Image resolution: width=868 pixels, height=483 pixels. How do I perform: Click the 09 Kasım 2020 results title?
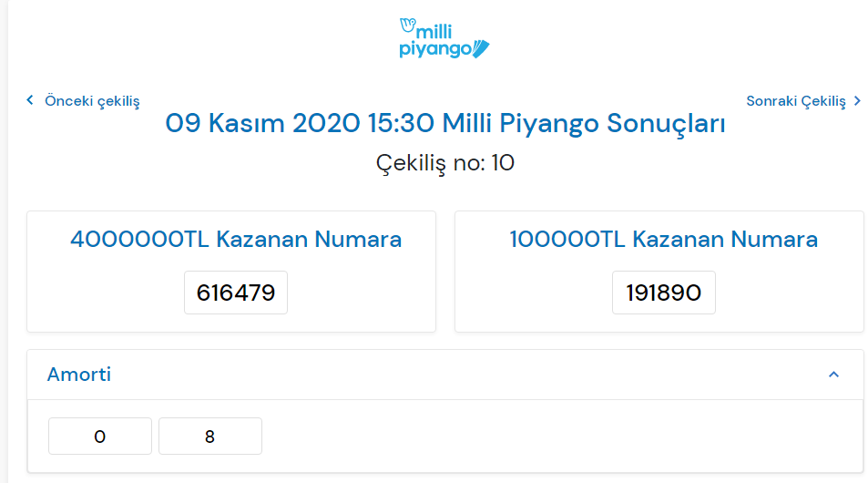tap(445, 124)
